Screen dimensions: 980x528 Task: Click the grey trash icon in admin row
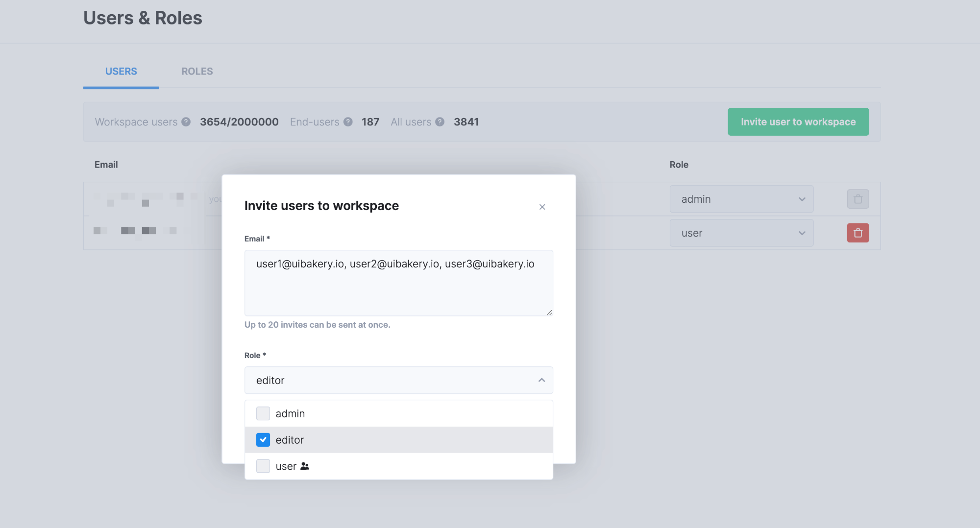[857, 199]
